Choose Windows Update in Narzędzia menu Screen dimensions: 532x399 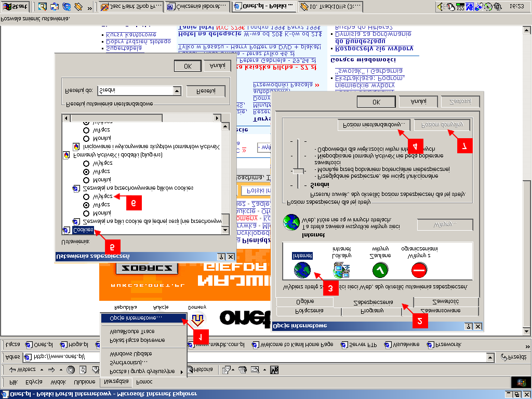(x=144, y=354)
